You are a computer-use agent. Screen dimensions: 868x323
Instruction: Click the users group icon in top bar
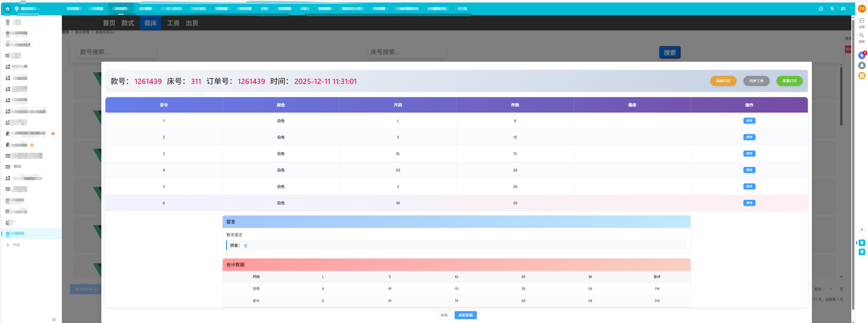tap(843, 9)
